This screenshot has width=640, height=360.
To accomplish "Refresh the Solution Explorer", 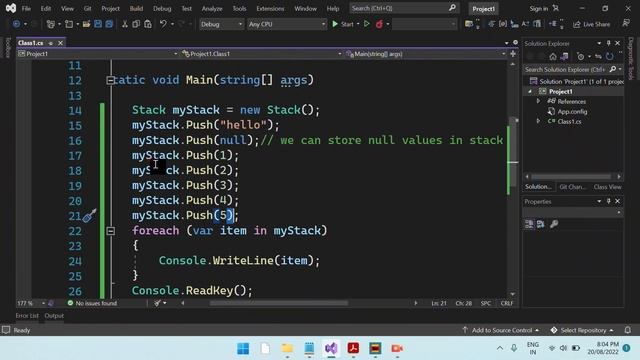I will 609,56.
